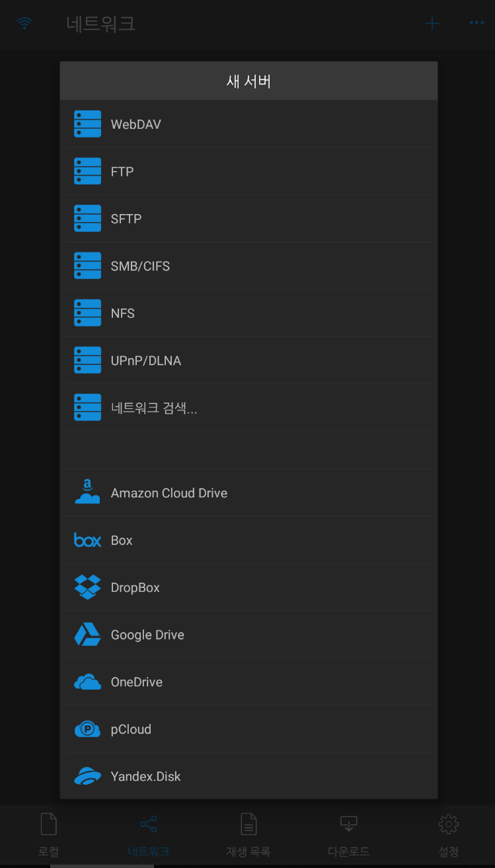Choose the Yandex.Disk text label

[x=146, y=777]
